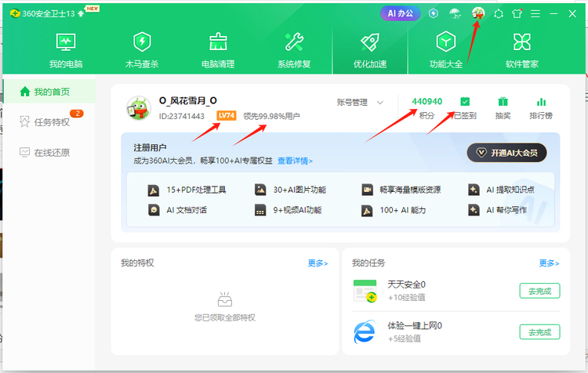Click the upgrade arrow next to version
This screenshot has height=373, width=588.
81,14
